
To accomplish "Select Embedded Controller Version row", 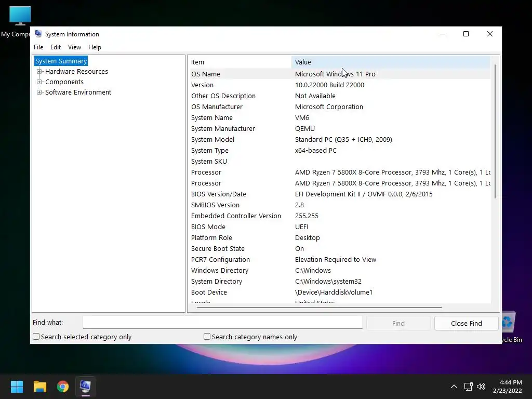I will click(x=340, y=216).
